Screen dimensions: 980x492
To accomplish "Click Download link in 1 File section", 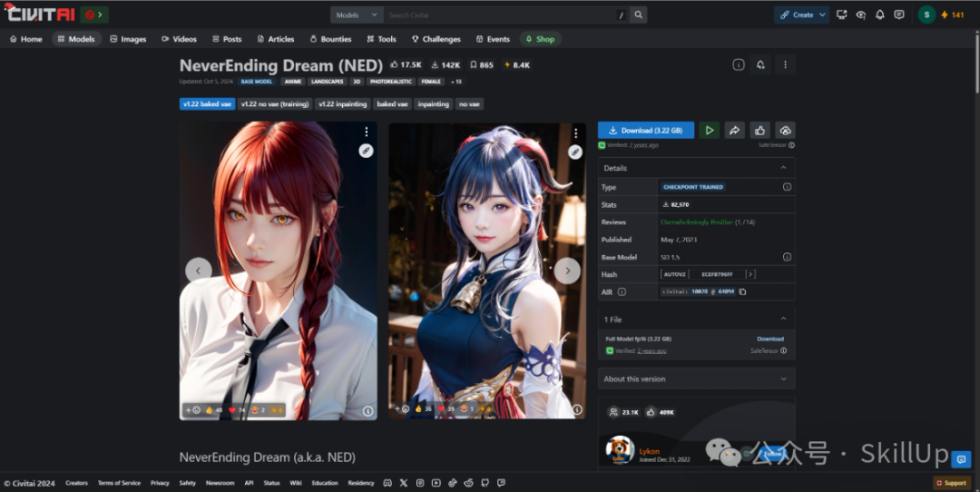I will pos(770,339).
